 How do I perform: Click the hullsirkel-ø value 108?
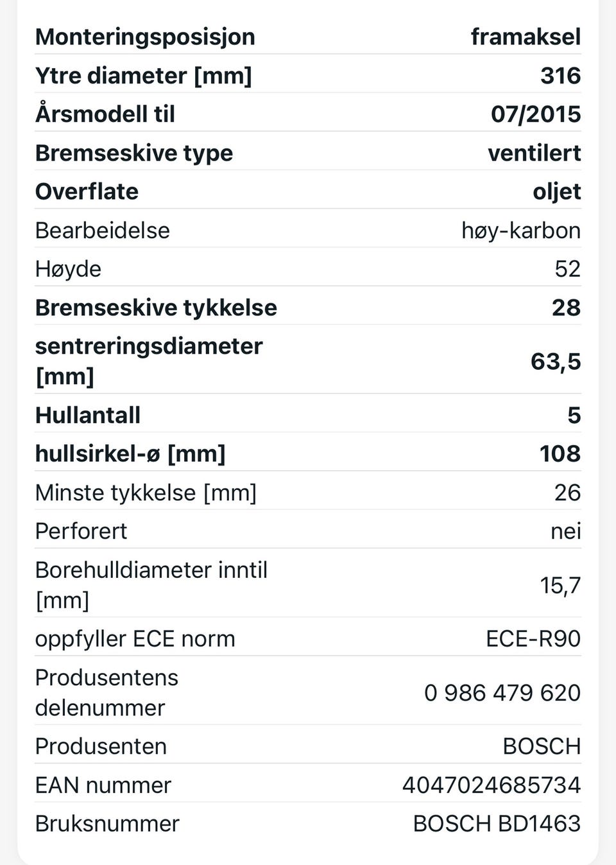click(x=560, y=453)
